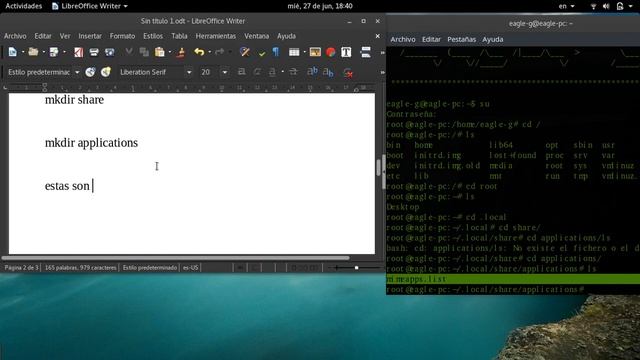Expand the Open file dropdown arrow

click(x=44, y=52)
